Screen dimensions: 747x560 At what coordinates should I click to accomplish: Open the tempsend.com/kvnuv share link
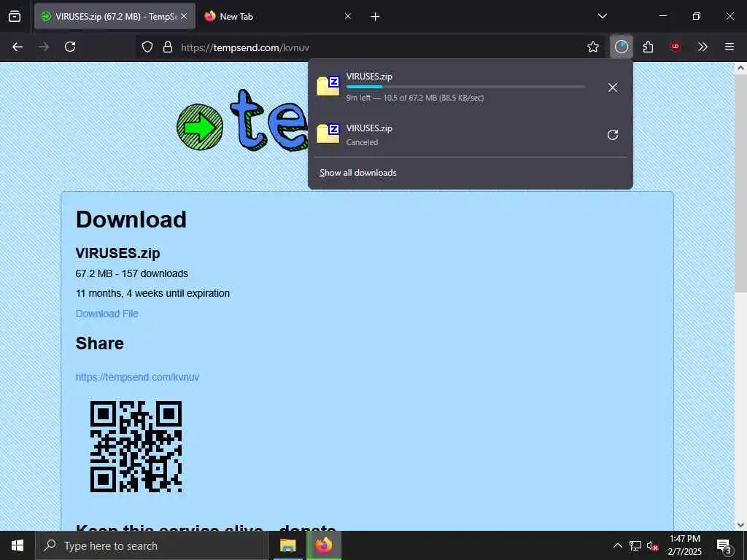tap(137, 377)
